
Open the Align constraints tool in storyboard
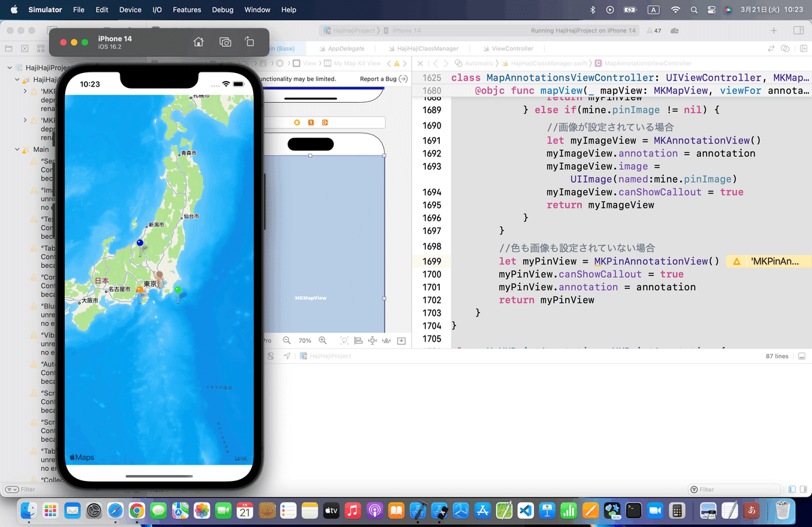(358, 341)
